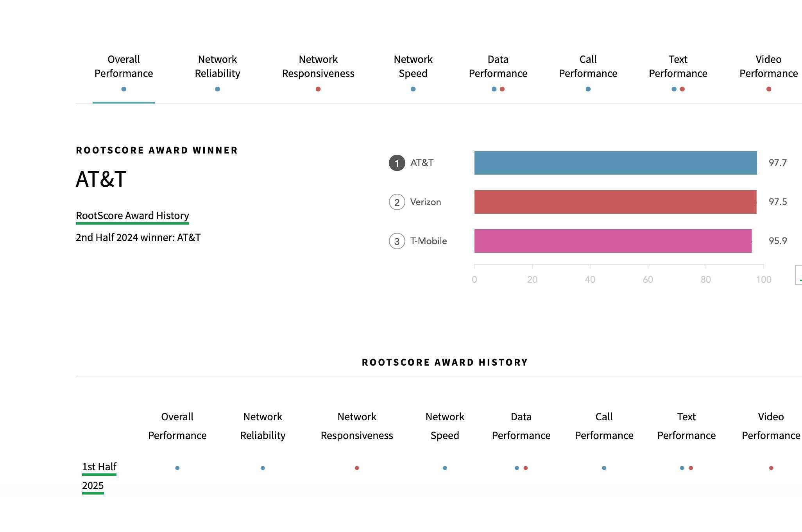Click the rank 3 badge beside T-Mobile
802x532 pixels.
397,241
